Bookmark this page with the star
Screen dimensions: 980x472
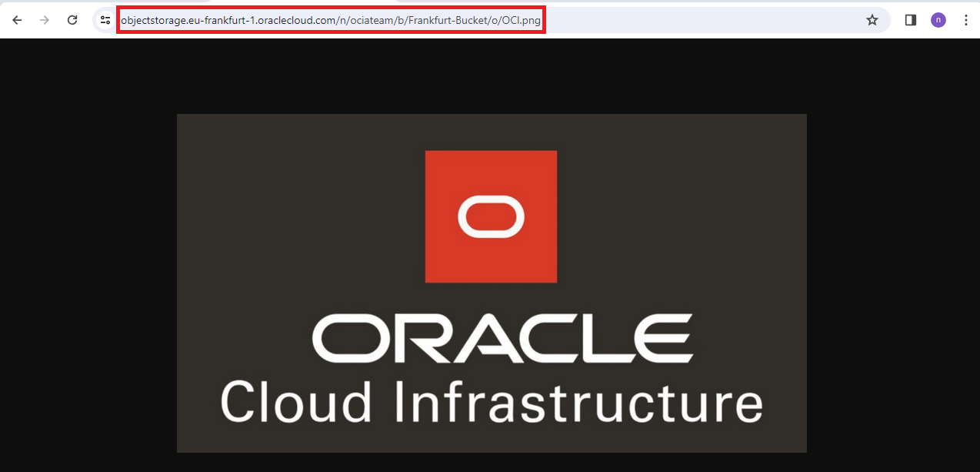[872, 20]
